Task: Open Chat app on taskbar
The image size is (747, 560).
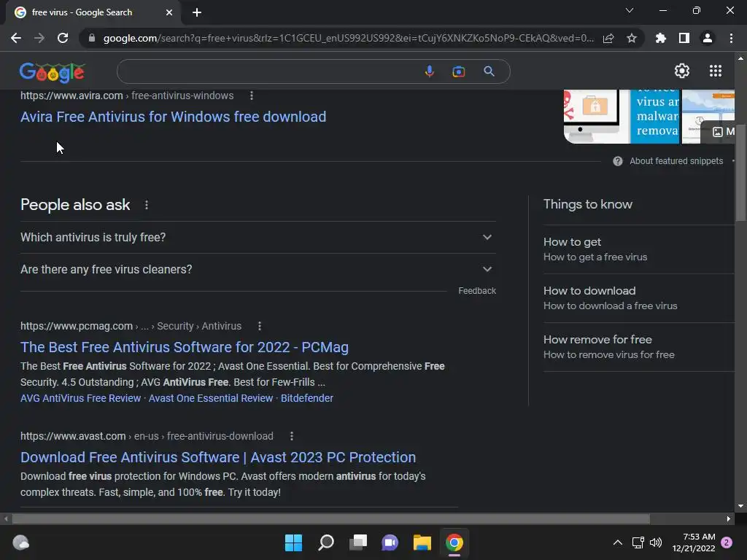Action: (390, 542)
